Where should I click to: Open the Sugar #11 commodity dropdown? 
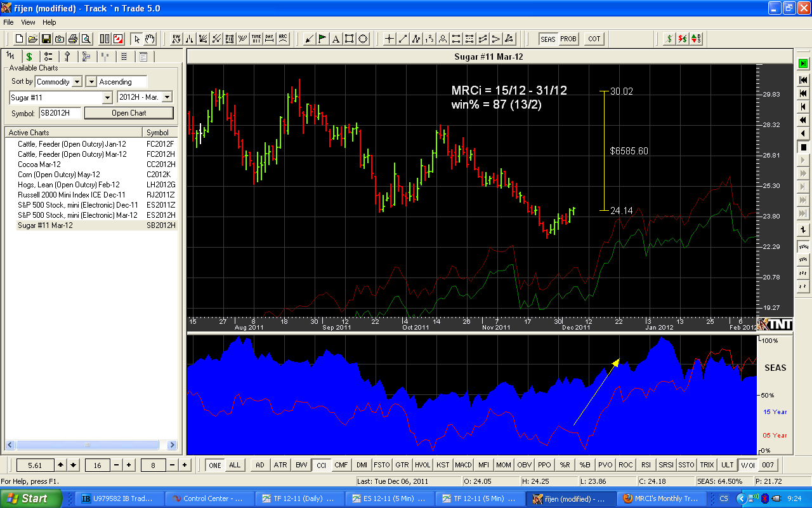pyautogui.click(x=107, y=97)
